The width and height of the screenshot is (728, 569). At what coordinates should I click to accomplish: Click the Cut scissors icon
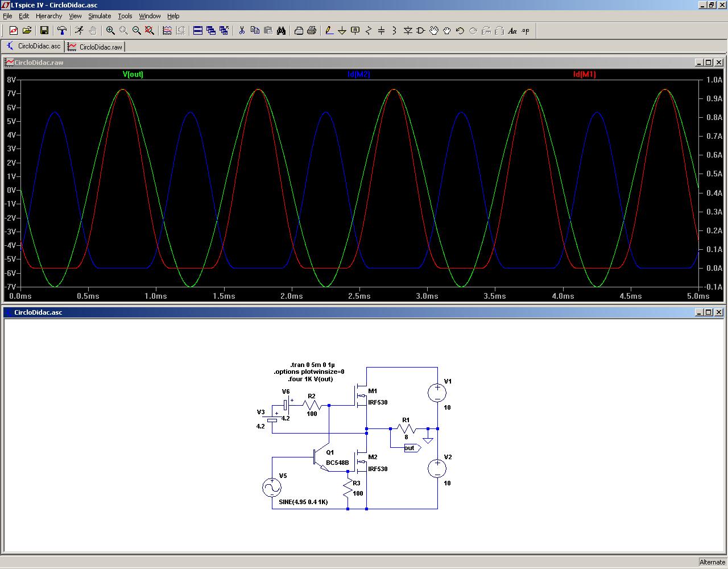pyautogui.click(x=242, y=31)
